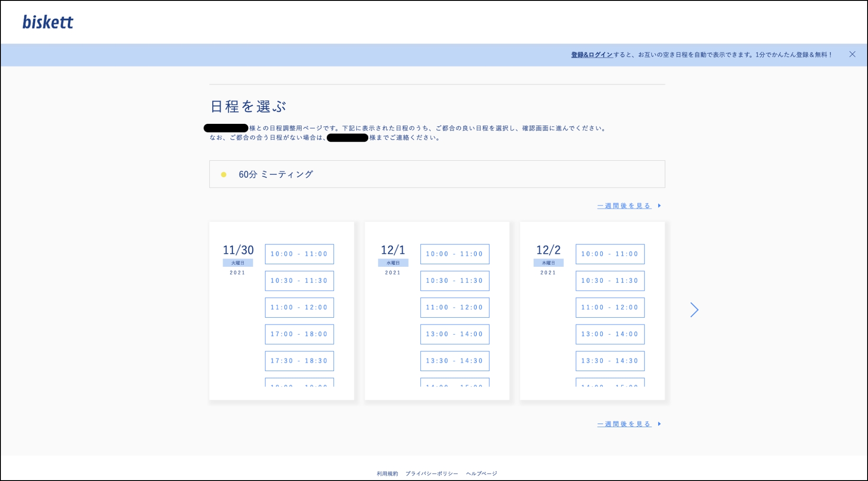868x481 pixels.
Task: Open the ヘルプページ footer link
Action: coord(482,474)
